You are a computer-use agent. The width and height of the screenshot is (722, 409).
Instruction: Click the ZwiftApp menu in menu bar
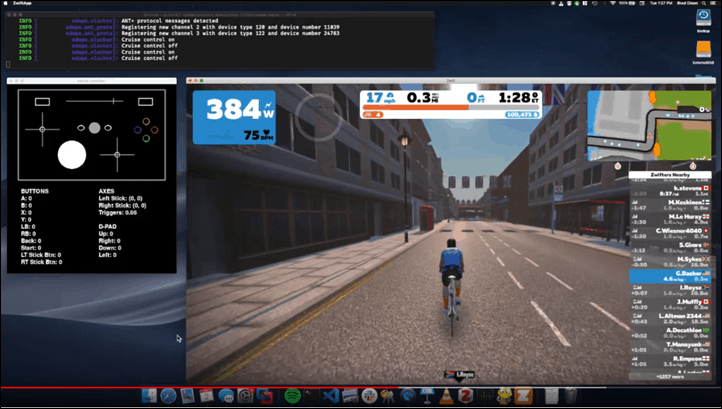click(x=22, y=3)
